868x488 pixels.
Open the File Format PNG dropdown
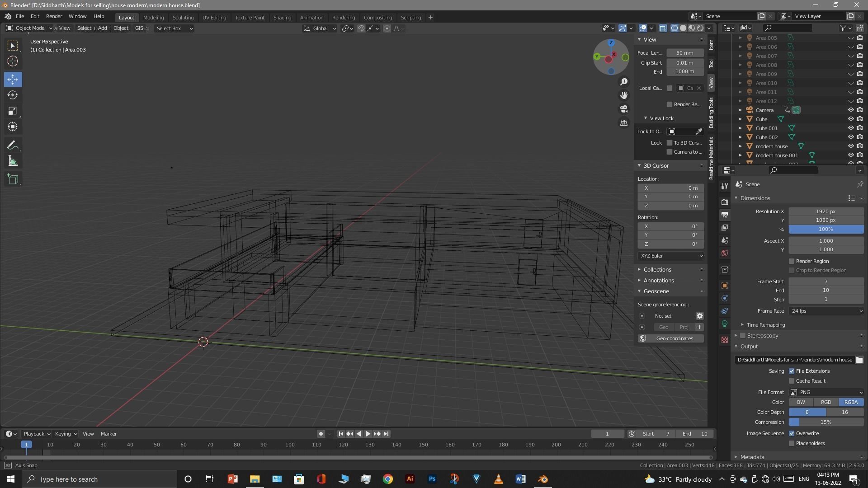click(x=826, y=392)
